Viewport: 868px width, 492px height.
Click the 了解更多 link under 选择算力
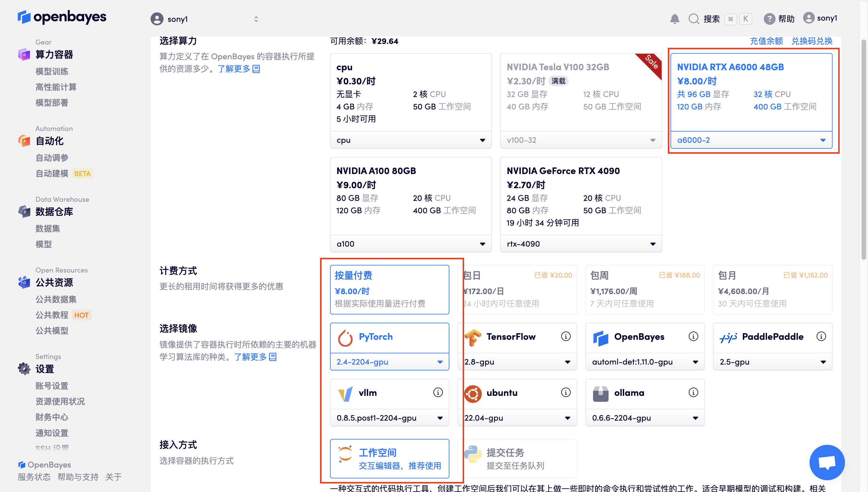click(x=235, y=69)
